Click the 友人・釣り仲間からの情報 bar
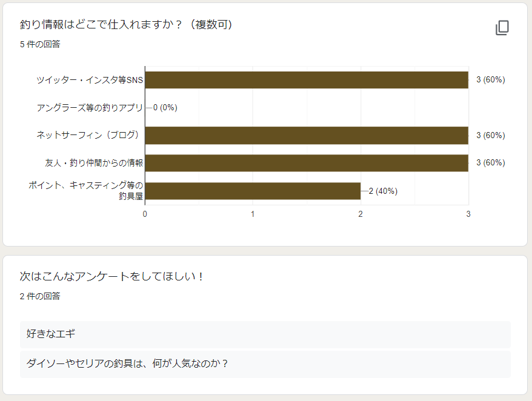Screen dimensions: 532x401 [x=306, y=163]
